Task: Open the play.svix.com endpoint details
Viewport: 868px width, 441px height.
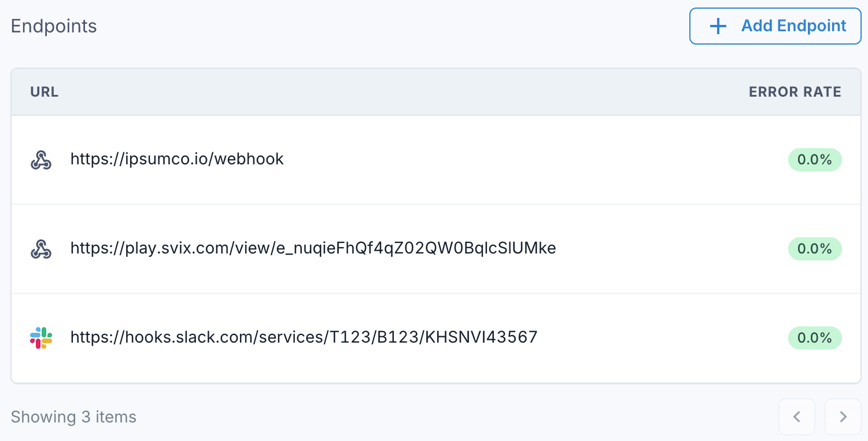Action: 313,248
